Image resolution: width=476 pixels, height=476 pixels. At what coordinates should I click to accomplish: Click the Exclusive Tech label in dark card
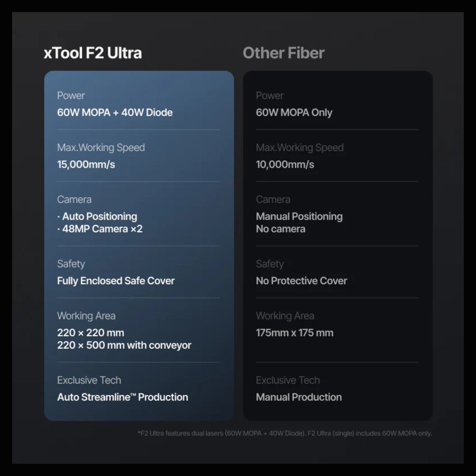pyautogui.click(x=288, y=380)
